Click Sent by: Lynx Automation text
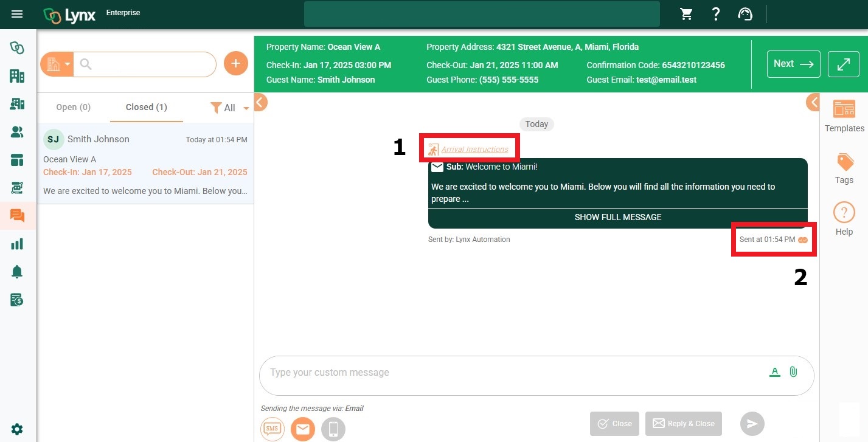This screenshot has height=442, width=868. [469, 240]
